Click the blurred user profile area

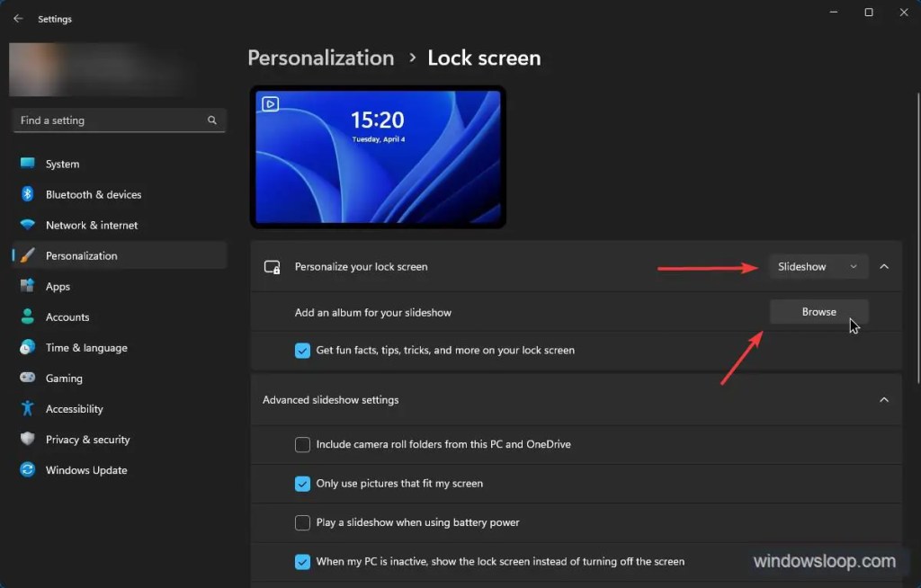pyautogui.click(x=100, y=69)
